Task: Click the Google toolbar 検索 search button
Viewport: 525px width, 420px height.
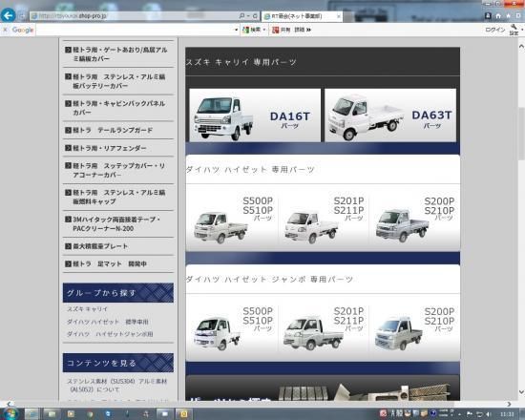Action: click(252, 30)
